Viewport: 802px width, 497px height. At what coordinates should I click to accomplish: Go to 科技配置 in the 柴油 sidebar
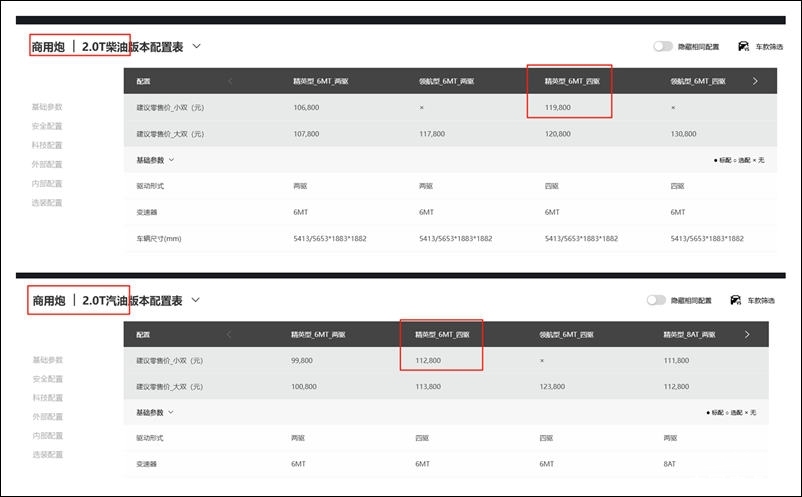click(47, 145)
